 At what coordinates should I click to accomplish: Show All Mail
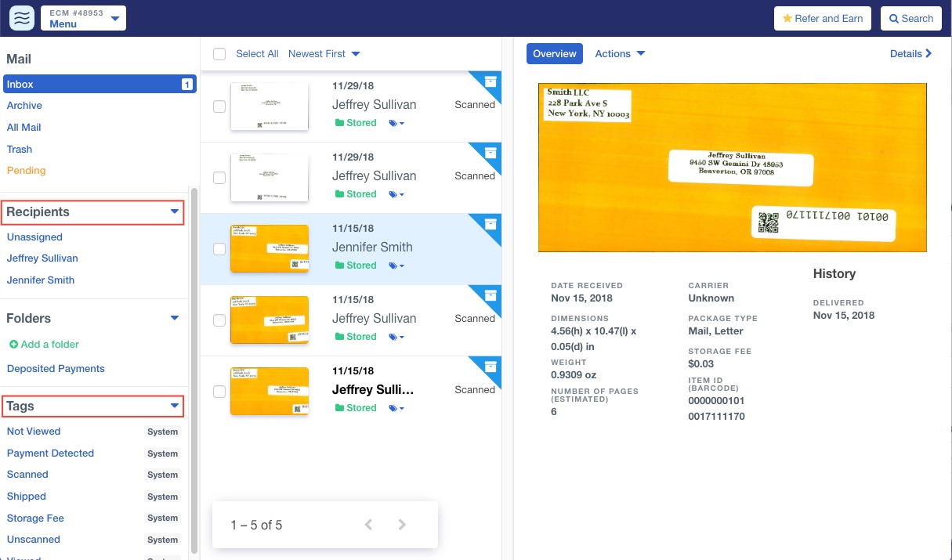(x=24, y=128)
